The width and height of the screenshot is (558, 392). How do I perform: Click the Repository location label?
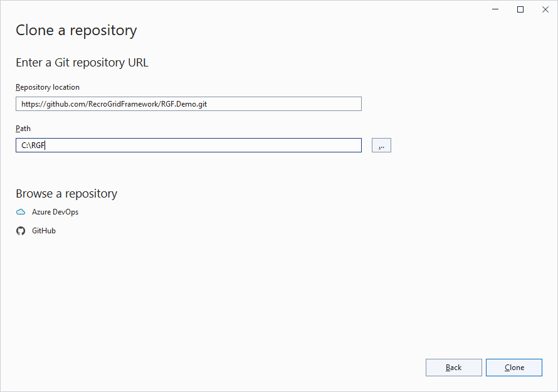[48, 87]
